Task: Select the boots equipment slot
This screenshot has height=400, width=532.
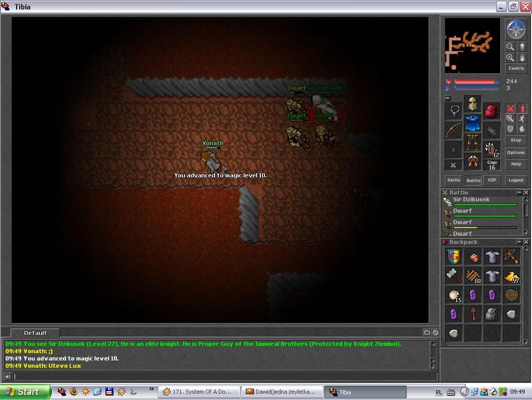Action: [473, 161]
